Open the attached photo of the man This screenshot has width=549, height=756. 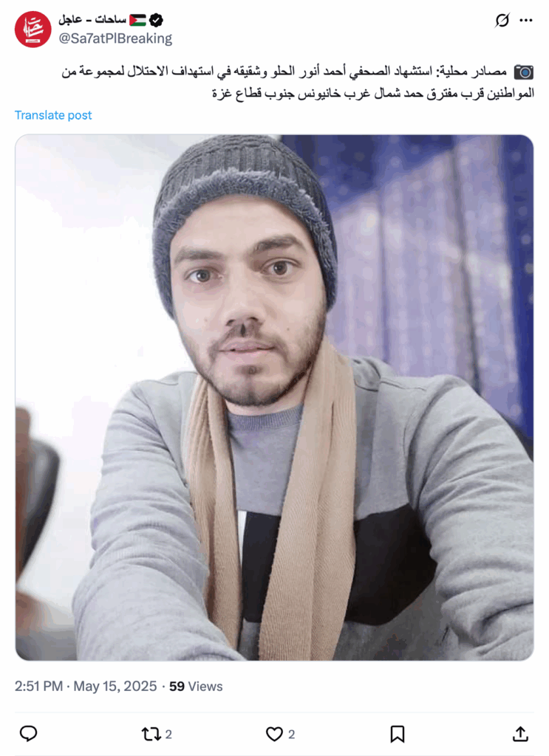(275, 398)
